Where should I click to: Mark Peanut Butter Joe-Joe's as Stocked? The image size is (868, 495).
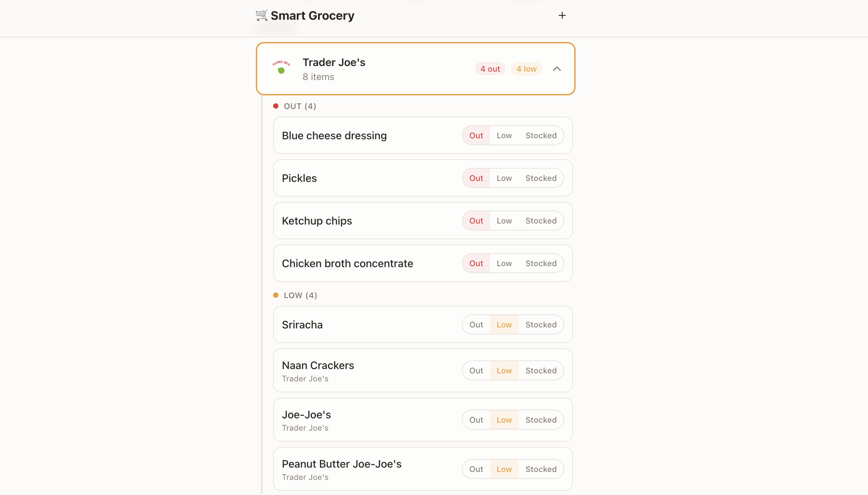pyautogui.click(x=541, y=469)
